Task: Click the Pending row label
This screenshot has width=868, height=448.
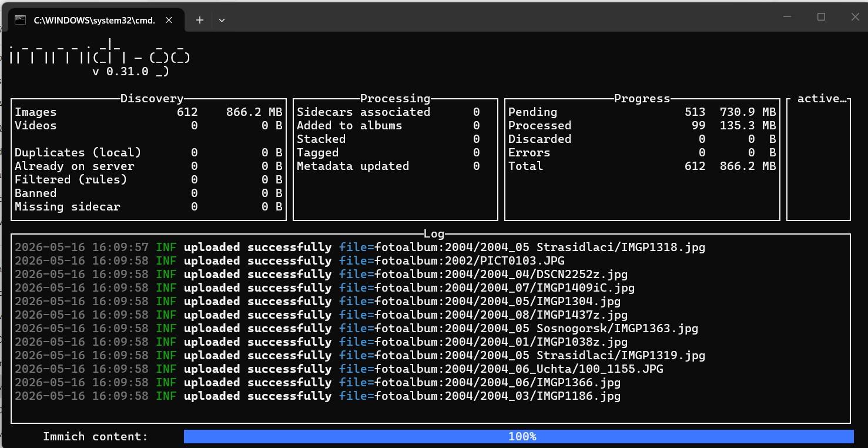Action: (533, 112)
